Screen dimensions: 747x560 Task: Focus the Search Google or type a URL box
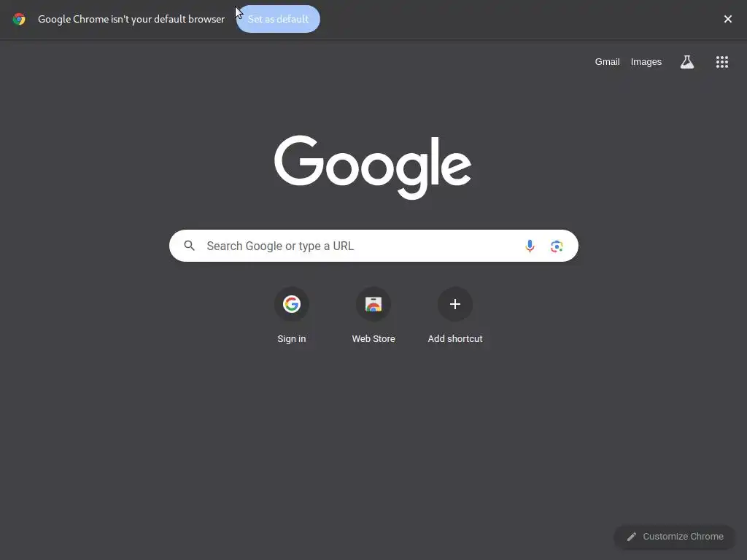click(x=373, y=246)
